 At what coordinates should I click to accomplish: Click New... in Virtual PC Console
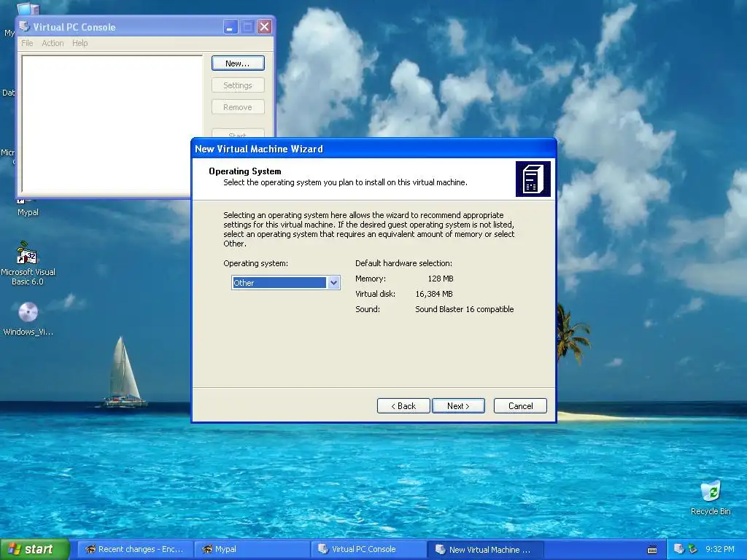pyautogui.click(x=238, y=63)
